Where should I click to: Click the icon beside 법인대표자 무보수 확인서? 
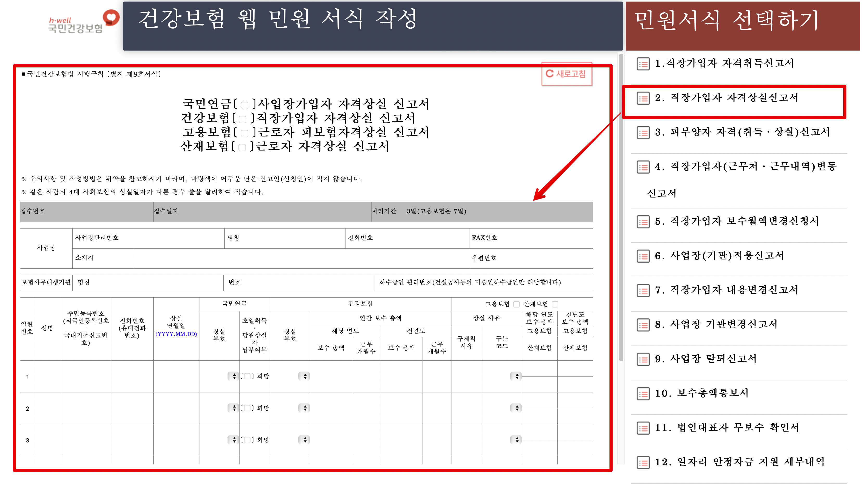643,428
